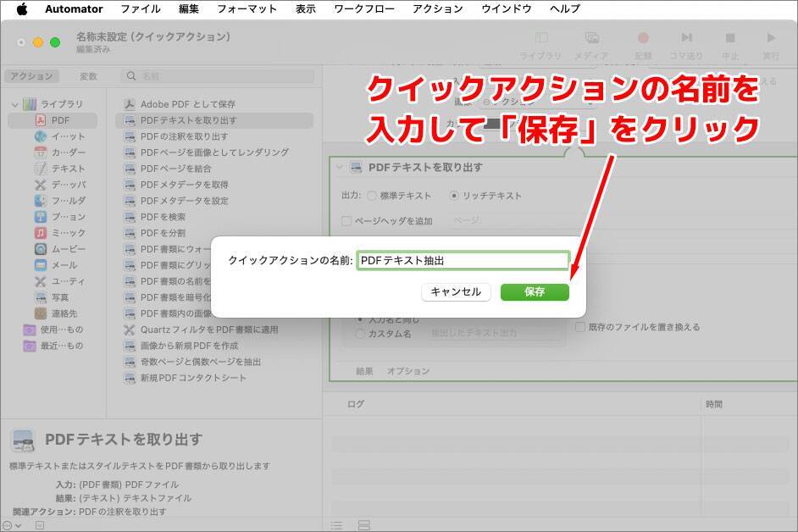
Task: Select the ムービー category icon
Action: pyautogui.click(x=41, y=249)
